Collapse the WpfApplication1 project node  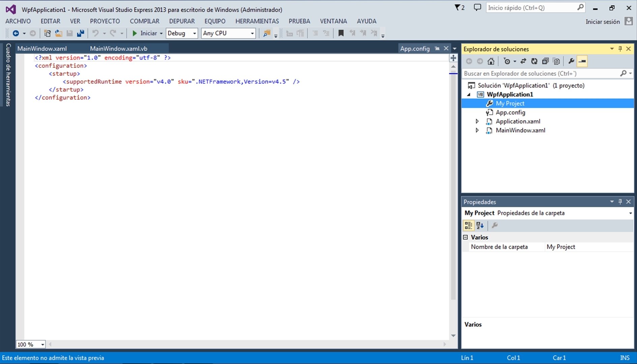click(x=469, y=94)
